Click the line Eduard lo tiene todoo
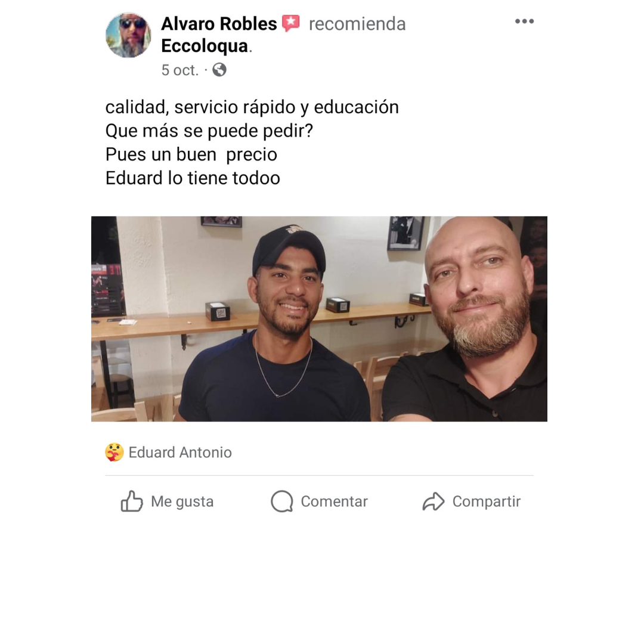644x644 pixels. tap(193, 178)
